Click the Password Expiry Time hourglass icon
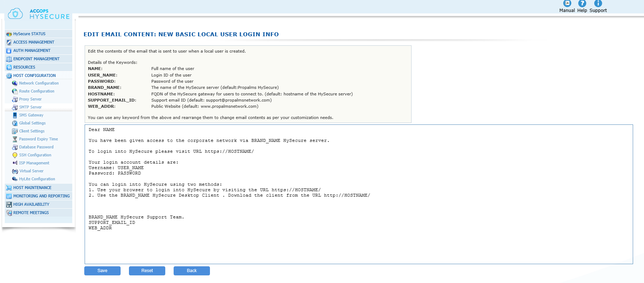The height and width of the screenshot is (283, 644). pos(15,139)
